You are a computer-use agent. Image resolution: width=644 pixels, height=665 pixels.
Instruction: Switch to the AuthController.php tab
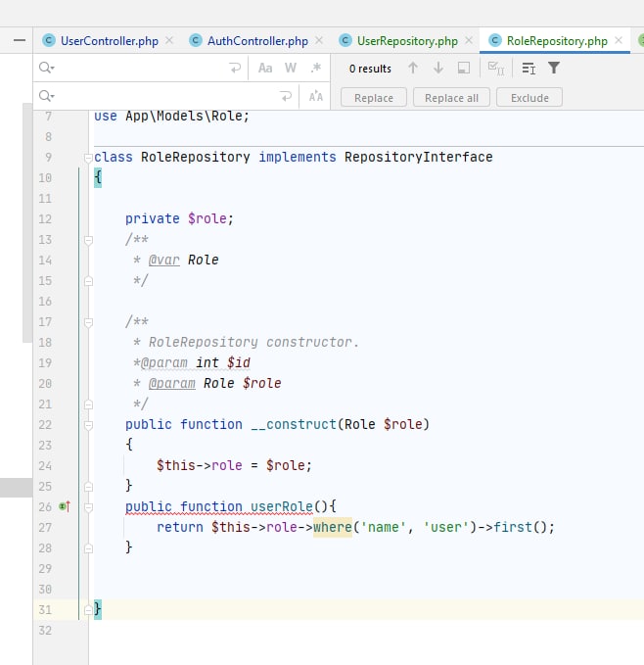256,41
